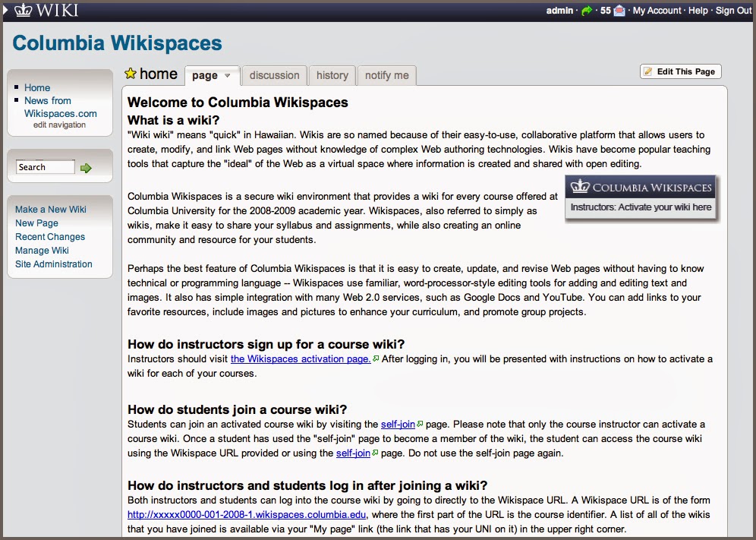Open the history tab
756x540 pixels.
(x=332, y=75)
